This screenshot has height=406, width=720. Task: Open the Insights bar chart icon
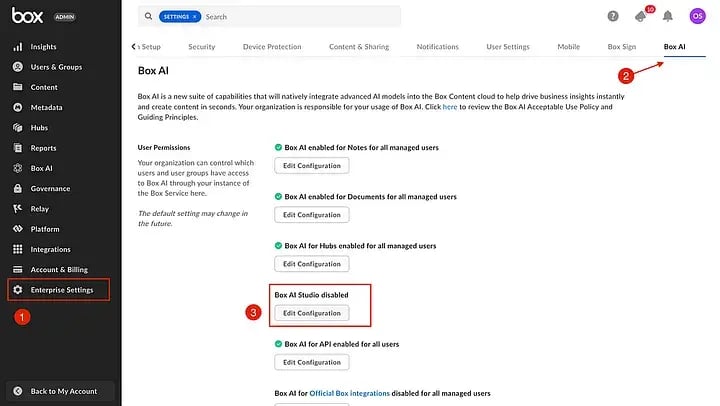[17, 47]
